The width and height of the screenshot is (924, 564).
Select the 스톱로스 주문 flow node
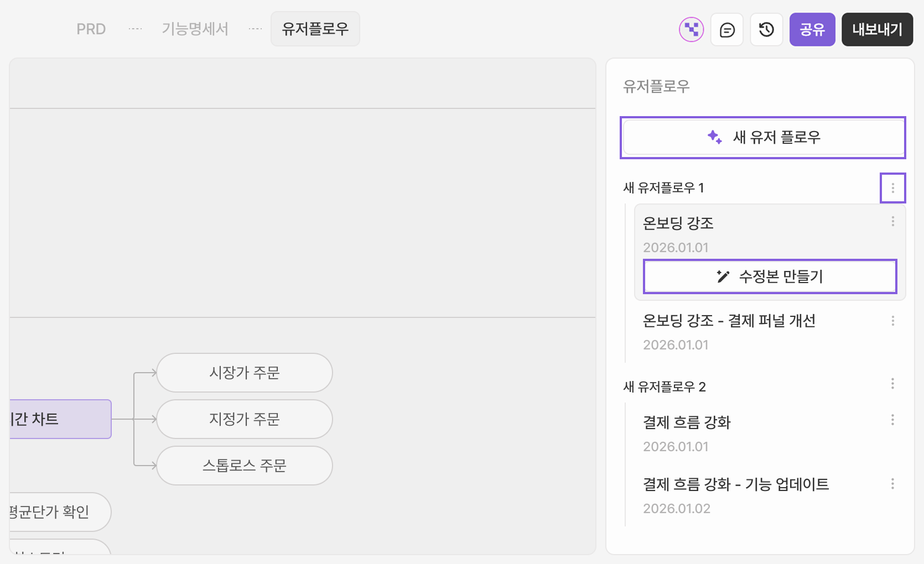[245, 466]
